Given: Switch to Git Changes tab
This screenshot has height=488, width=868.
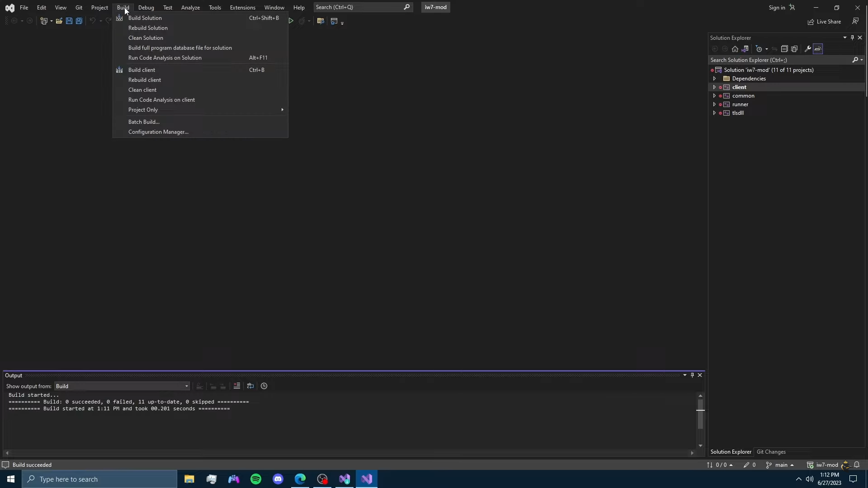Looking at the screenshot, I should coord(771,452).
